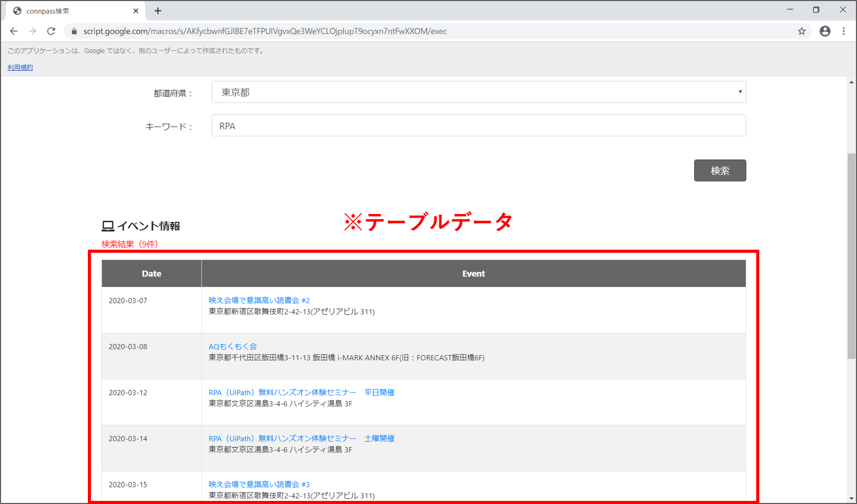Open 映え会場で意識高い読書会 #3 event link
This screenshot has width=857, height=504.
[259, 484]
